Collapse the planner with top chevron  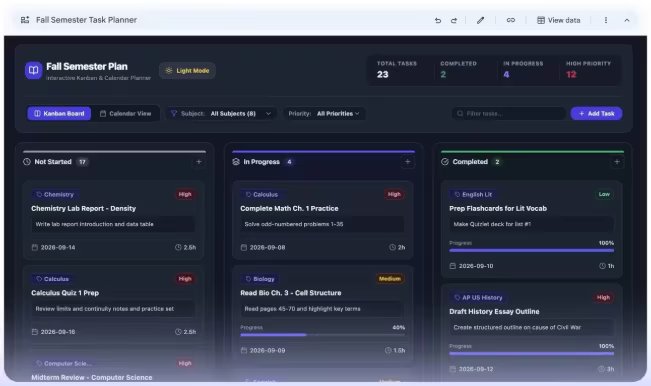tap(627, 20)
